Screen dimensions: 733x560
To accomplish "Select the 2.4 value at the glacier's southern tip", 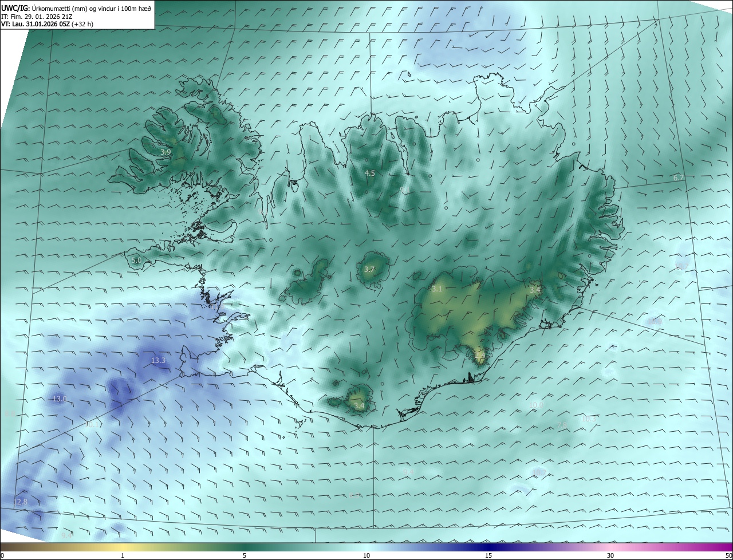I will (x=480, y=357).
